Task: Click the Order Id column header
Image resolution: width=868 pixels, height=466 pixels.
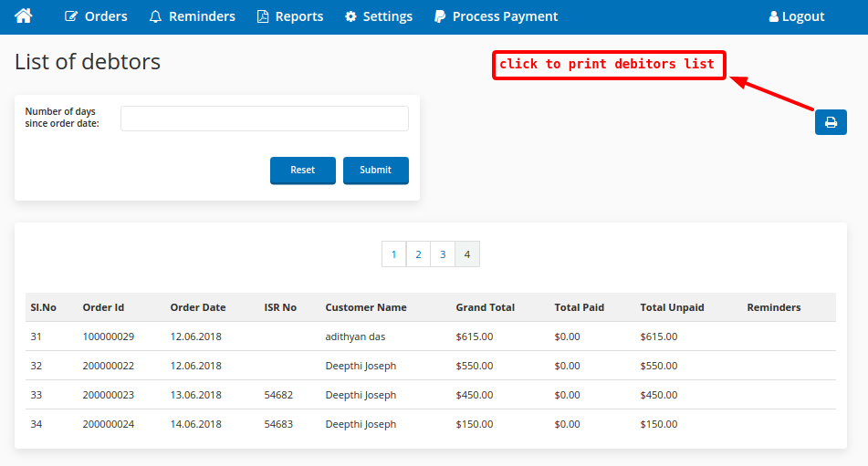Action: coord(103,307)
